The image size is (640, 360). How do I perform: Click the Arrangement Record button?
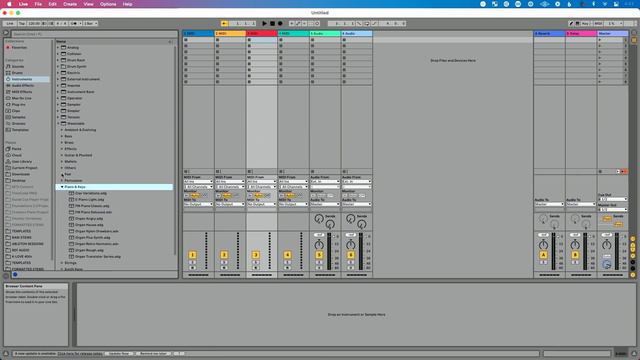coord(280,24)
